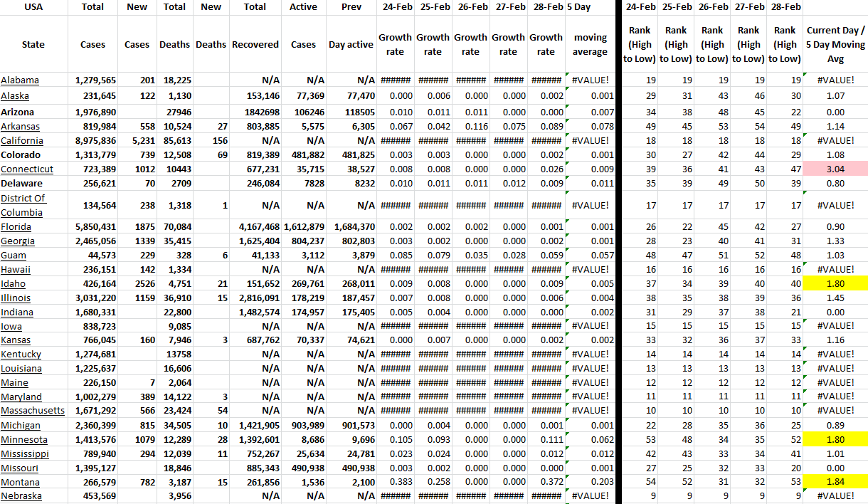This screenshot has width=868, height=504.
Task: Click the California hyperlink in State column
Action: [x=22, y=141]
